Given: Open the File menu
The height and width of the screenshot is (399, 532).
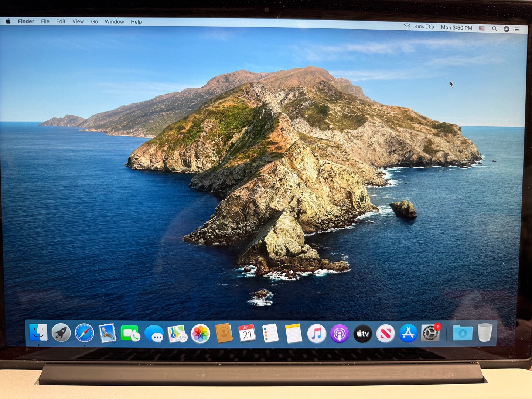Looking at the screenshot, I should [x=45, y=21].
